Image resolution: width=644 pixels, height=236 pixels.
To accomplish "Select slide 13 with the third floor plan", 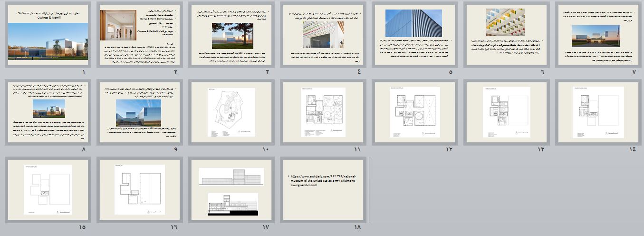I will coord(507,112).
